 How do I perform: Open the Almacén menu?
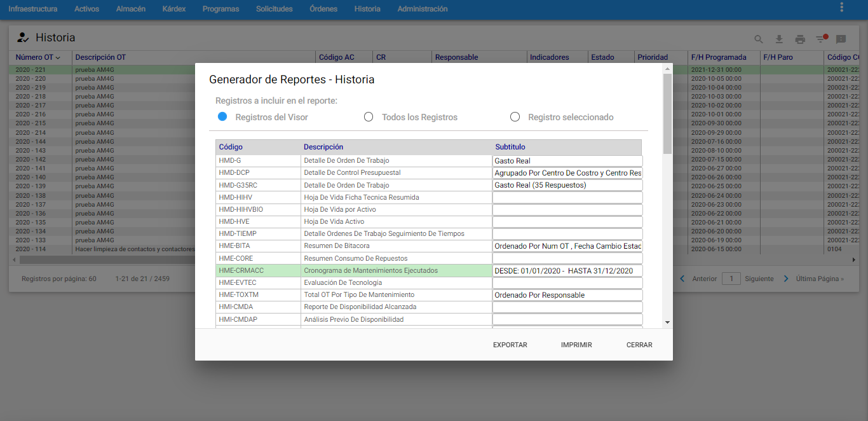pos(131,9)
